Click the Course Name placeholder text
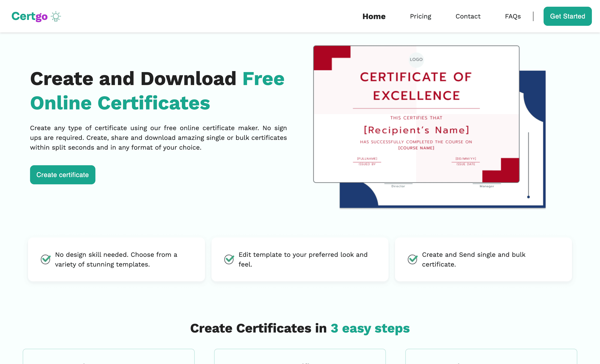Viewport: 600px width, 364px height. 416,148
